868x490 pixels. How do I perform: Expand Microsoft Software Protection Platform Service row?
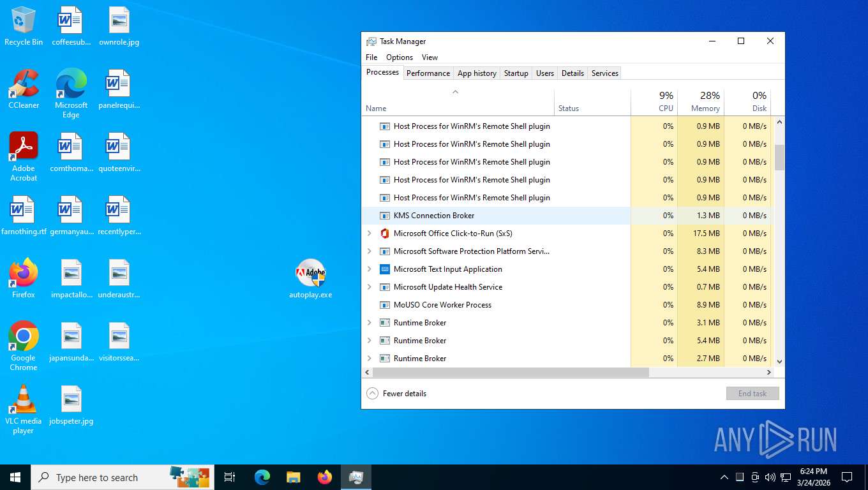pyautogui.click(x=369, y=251)
